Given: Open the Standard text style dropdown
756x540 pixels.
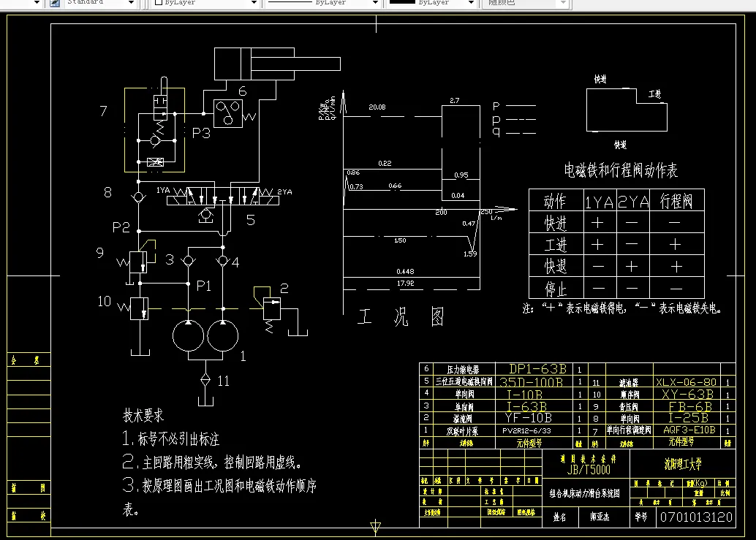Looking at the screenshot, I should click(132, 4).
